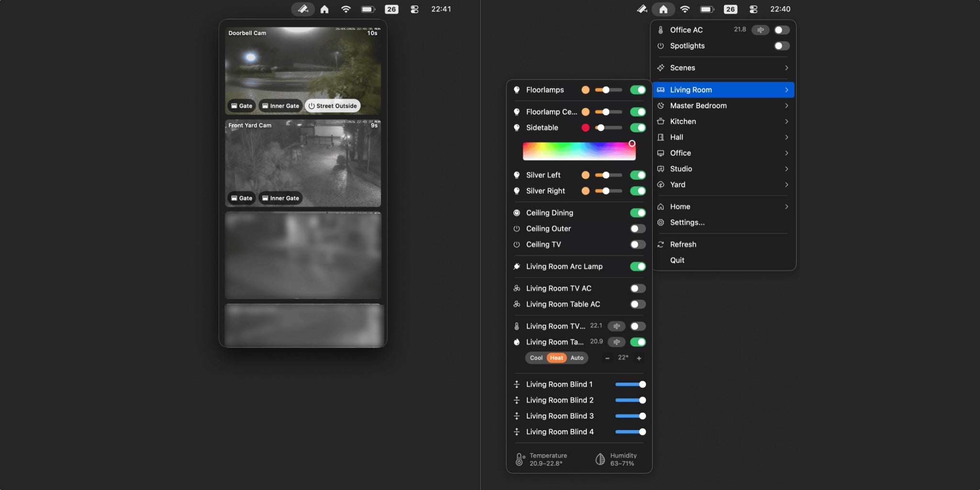980x490 pixels.
Task: Enable the Spotlights toggle
Action: point(782,45)
